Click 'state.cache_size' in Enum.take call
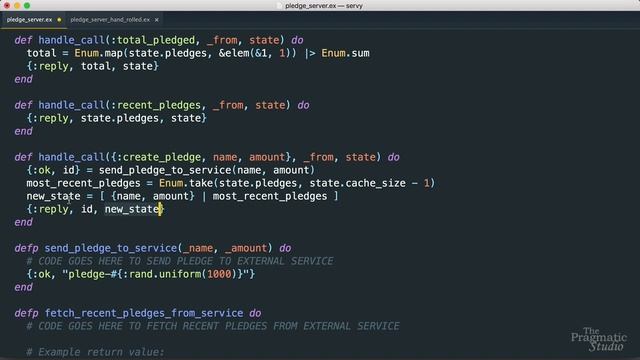Image resolution: width=640 pixels, height=360 pixels. 358,183
